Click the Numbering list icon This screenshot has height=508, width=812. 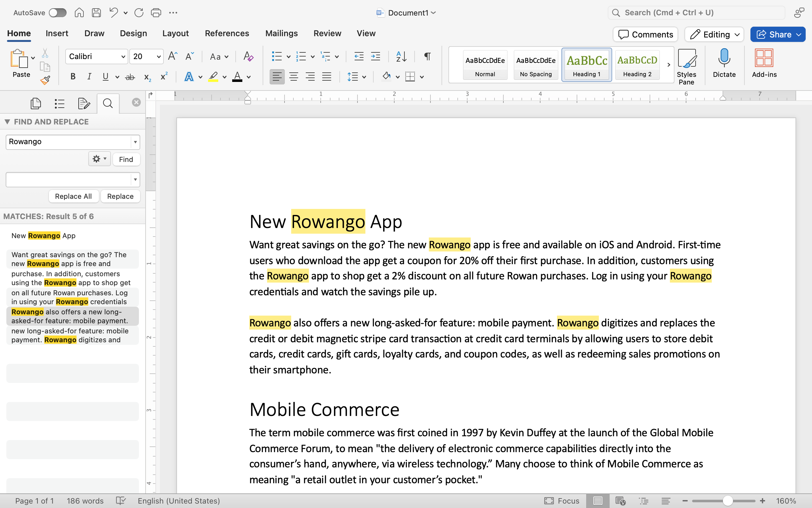click(301, 56)
